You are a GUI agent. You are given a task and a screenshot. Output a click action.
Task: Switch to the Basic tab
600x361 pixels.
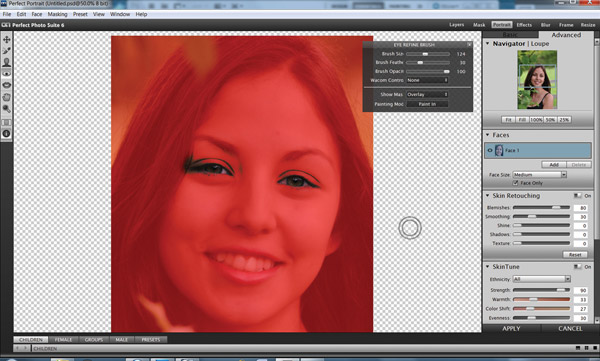(x=510, y=34)
